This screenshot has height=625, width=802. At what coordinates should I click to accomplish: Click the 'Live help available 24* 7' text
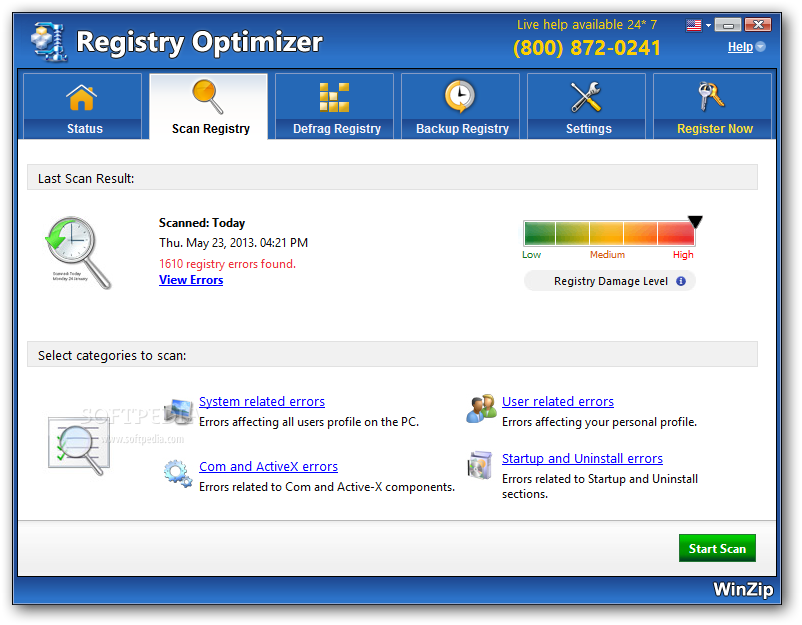pyautogui.click(x=587, y=25)
